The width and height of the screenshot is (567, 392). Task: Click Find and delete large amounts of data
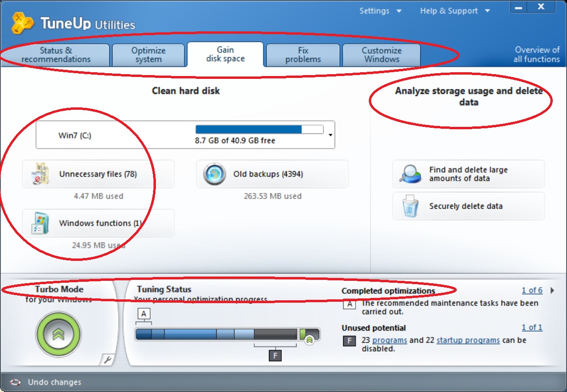(x=468, y=174)
